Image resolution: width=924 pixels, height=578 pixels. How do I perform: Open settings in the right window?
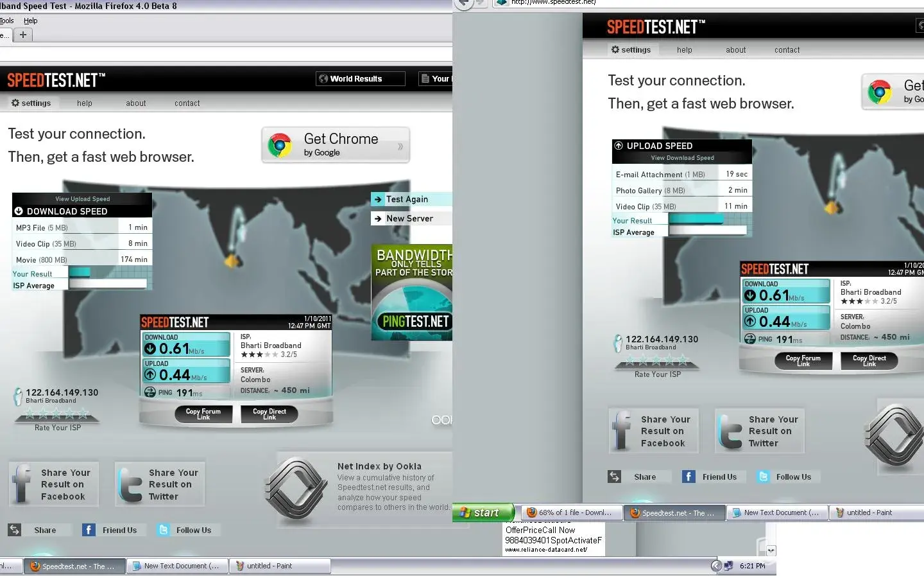(631, 49)
